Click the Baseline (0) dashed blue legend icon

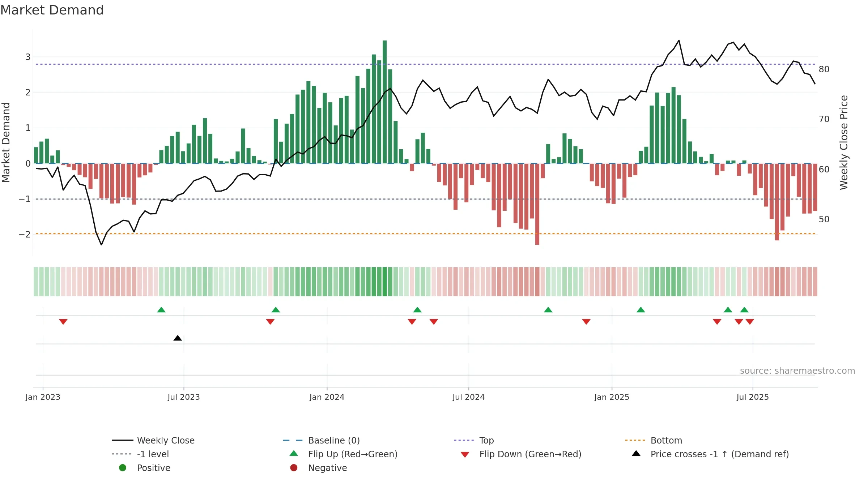(x=293, y=440)
